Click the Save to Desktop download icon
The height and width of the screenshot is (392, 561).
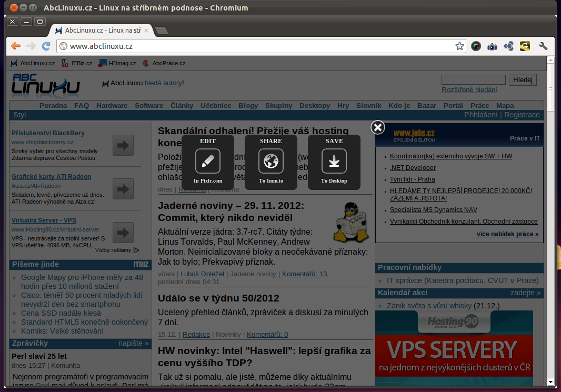[334, 162]
